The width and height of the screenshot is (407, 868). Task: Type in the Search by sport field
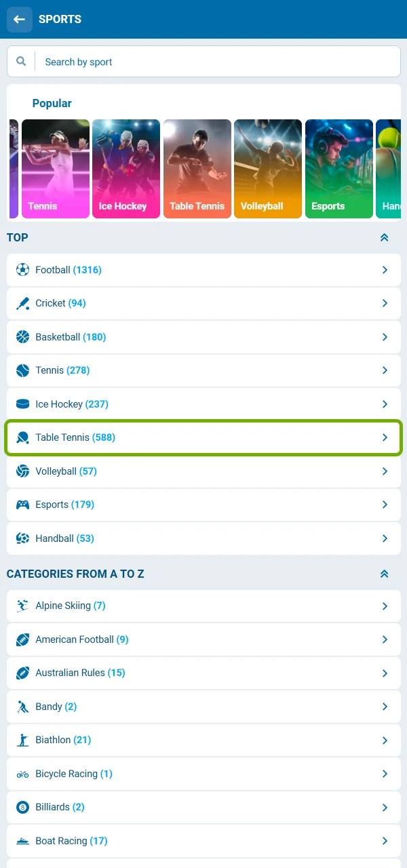pyautogui.click(x=217, y=62)
